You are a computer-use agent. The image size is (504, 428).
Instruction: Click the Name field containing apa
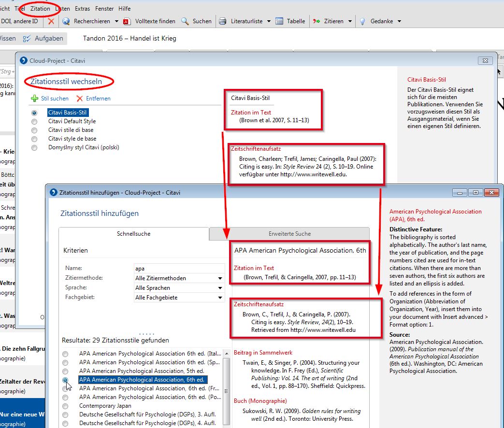179,268
